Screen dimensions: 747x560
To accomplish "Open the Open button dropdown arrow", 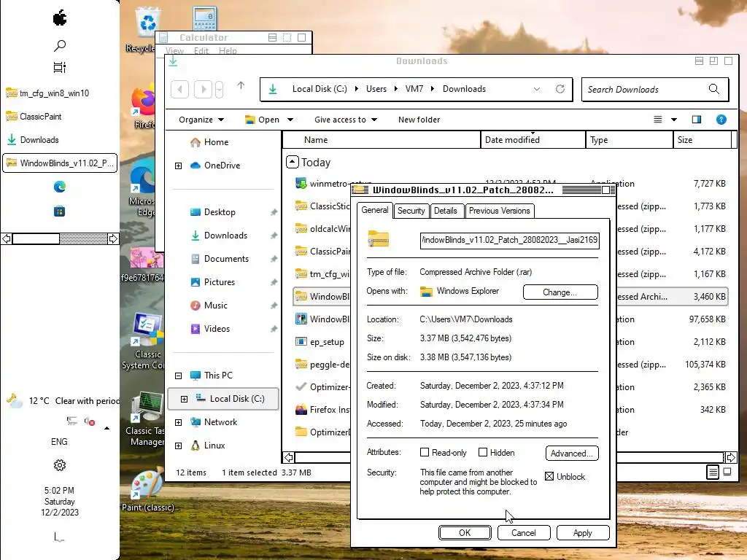I will coord(290,120).
